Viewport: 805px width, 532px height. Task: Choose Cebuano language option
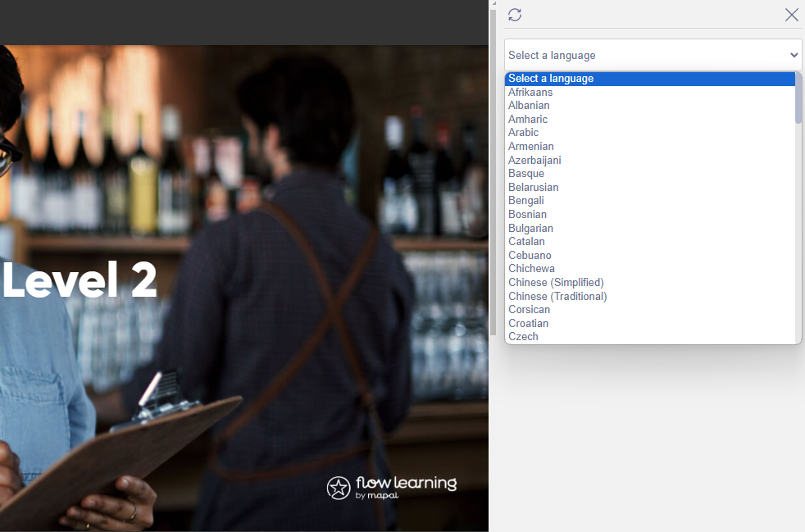tap(649, 255)
